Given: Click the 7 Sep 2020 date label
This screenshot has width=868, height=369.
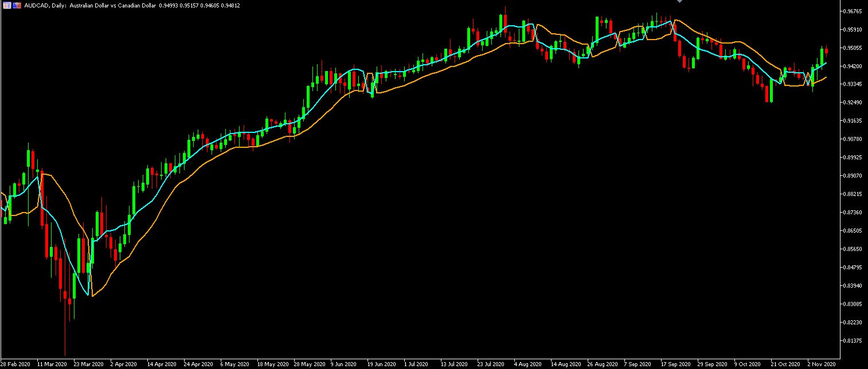Looking at the screenshot, I should [x=638, y=363].
